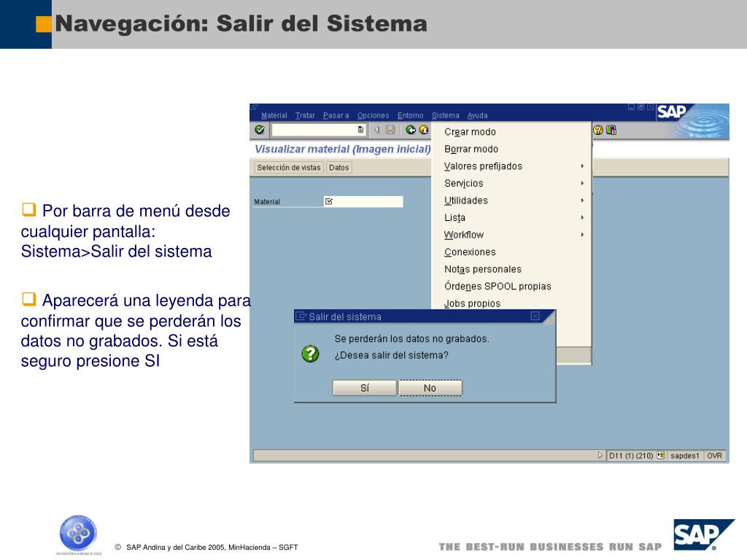This screenshot has height=560, width=747.
Task: Open the Pasar a menu
Action: (x=336, y=115)
